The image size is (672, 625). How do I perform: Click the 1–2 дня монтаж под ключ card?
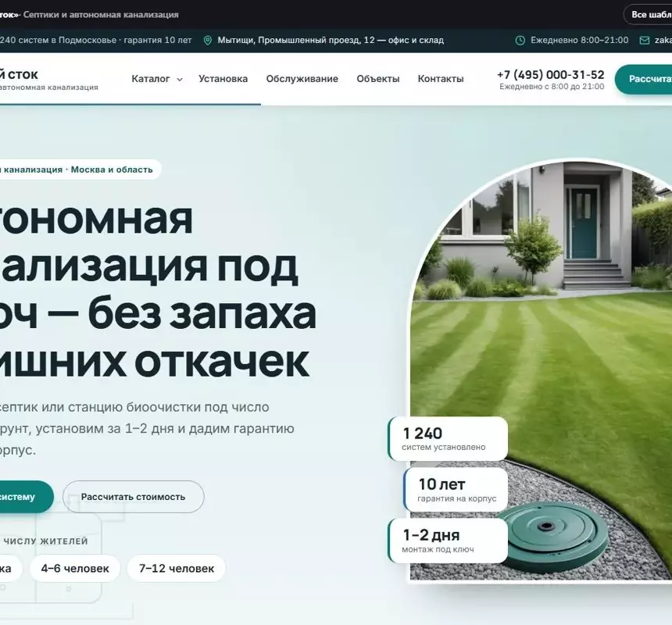pos(448,541)
